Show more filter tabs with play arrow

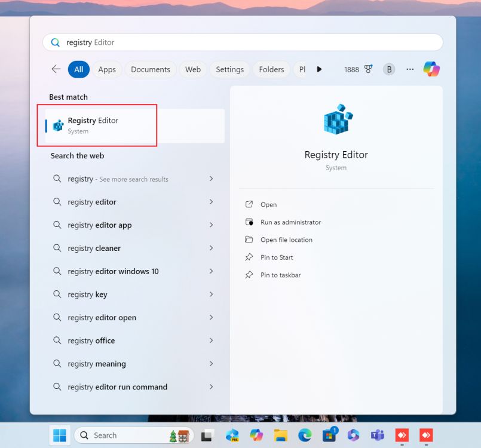coord(319,69)
